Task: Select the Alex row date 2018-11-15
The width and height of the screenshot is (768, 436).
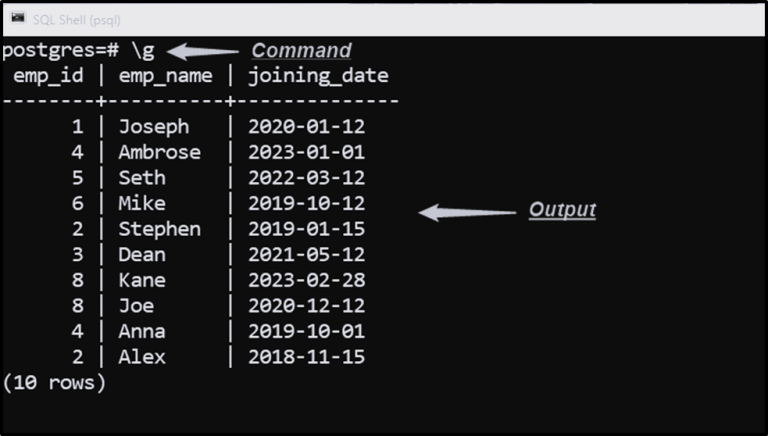Action: click(x=307, y=357)
